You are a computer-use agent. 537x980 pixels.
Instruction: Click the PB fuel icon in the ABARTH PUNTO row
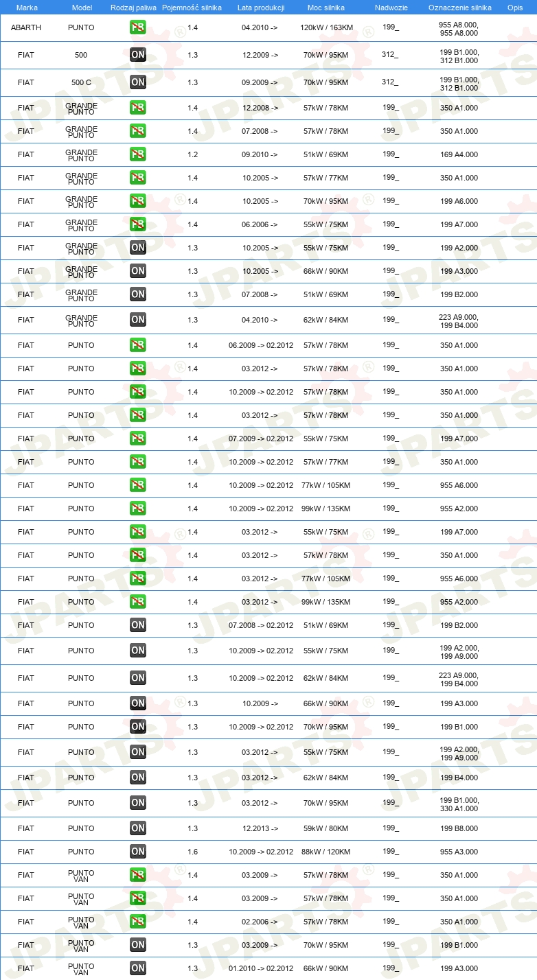click(x=138, y=27)
